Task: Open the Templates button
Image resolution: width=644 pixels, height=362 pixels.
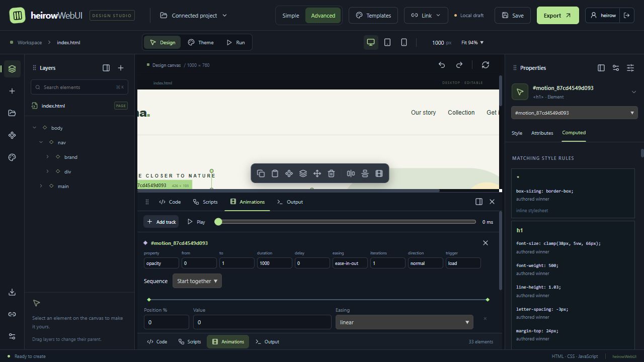Action: (373, 16)
